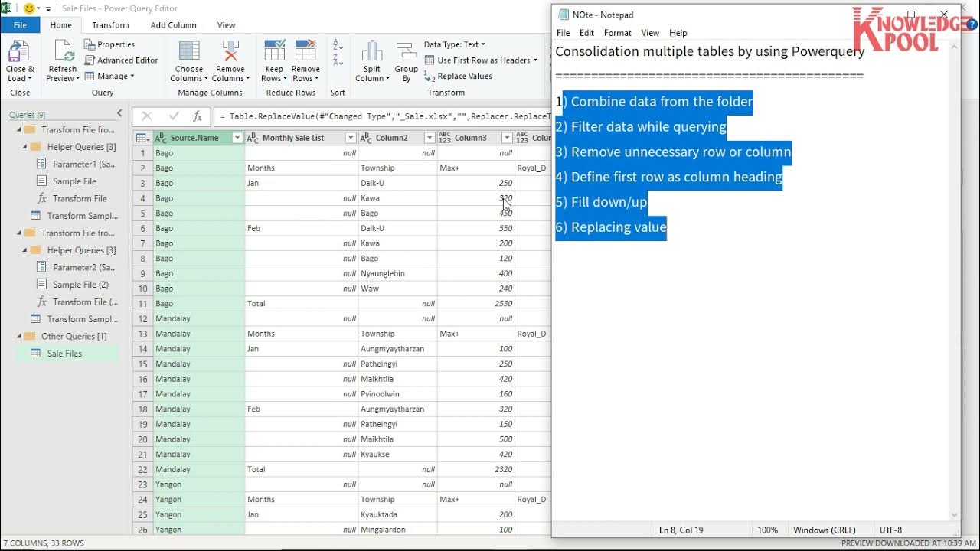Cancel the formula bar edit
The height and width of the screenshot is (551, 980).
[x=147, y=116]
